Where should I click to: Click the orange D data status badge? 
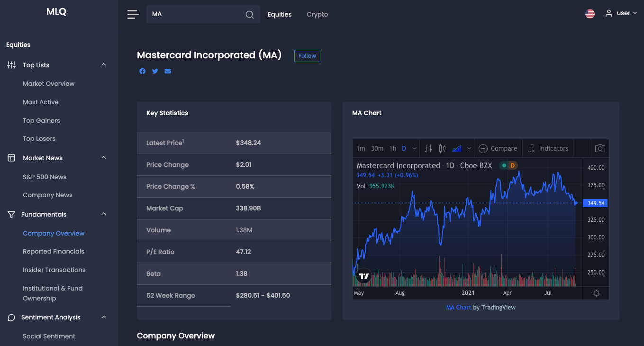click(512, 165)
